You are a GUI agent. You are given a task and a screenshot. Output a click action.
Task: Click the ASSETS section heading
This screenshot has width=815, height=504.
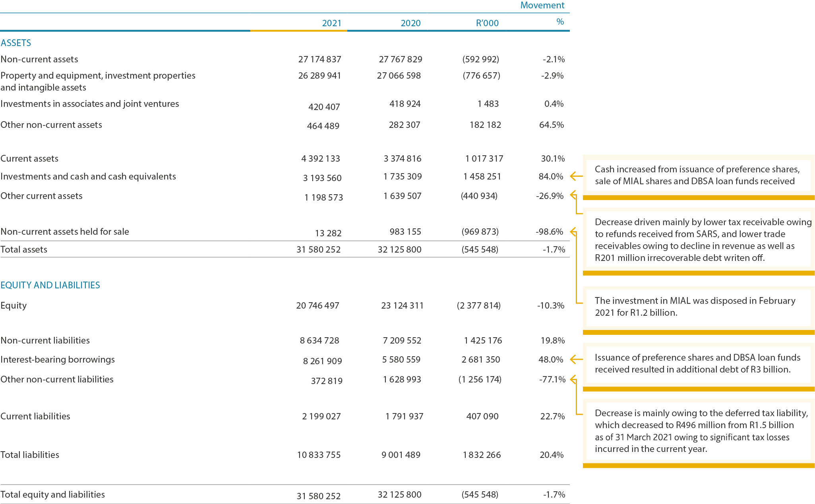16,43
